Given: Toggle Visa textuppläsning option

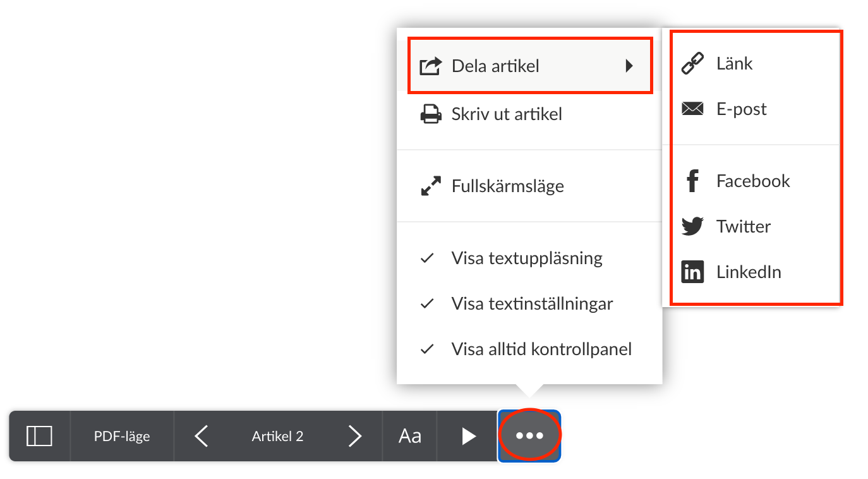Looking at the screenshot, I should tap(526, 258).
